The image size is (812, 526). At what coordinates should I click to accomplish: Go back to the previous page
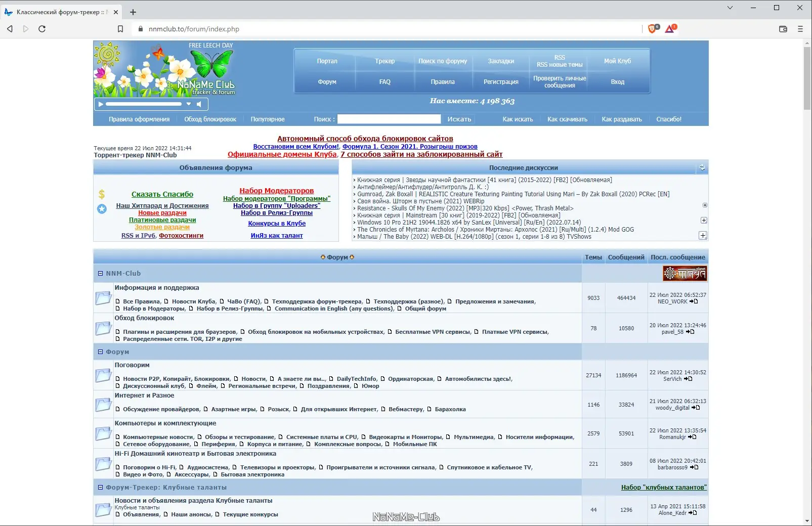(x=10, y=29)
